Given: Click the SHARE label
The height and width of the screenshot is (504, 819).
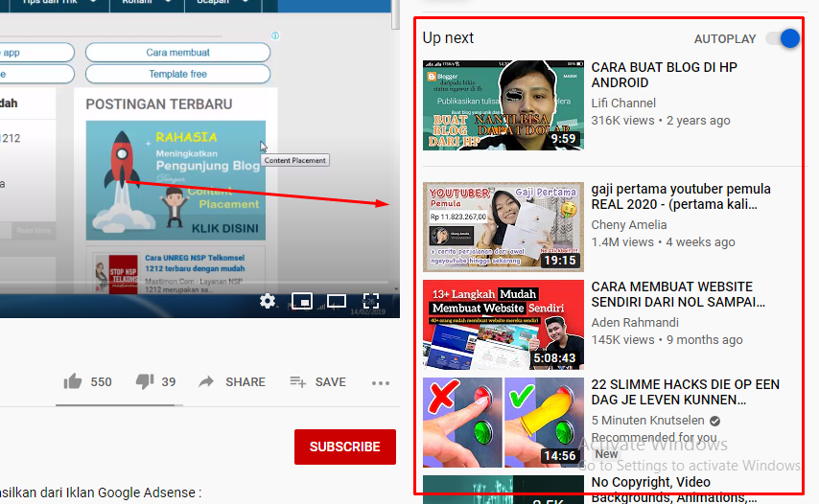Looking at the screenshot, I should tap(246, 382).
